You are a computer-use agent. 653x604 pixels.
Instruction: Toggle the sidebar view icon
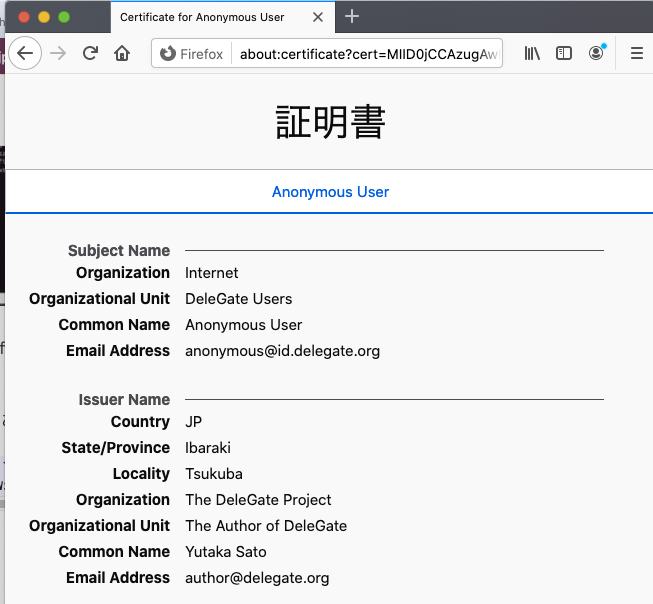tap(564, 54)
